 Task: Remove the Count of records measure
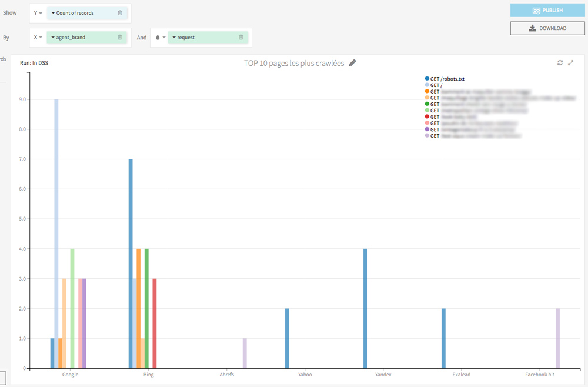click(x=120, y=13)
